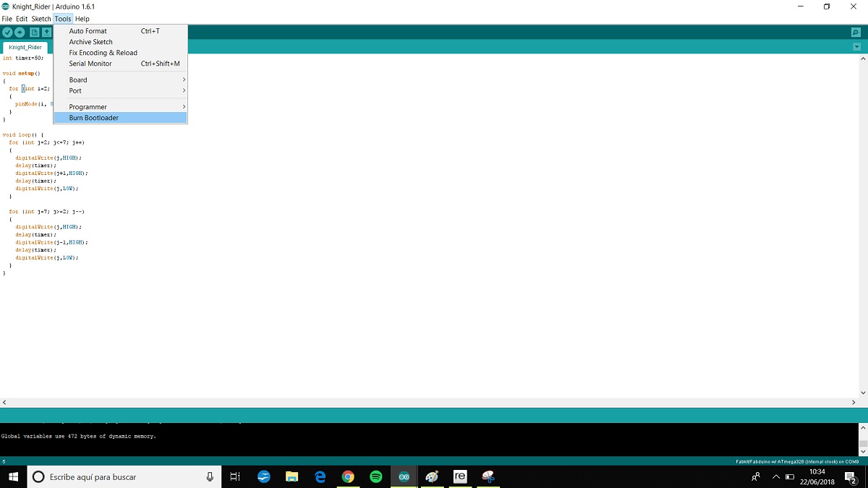Viewport: 868px width, 488px height.
Task: Click 'for (int j=7; j>=2; j--)' line
Action: (x=47, y=212)
